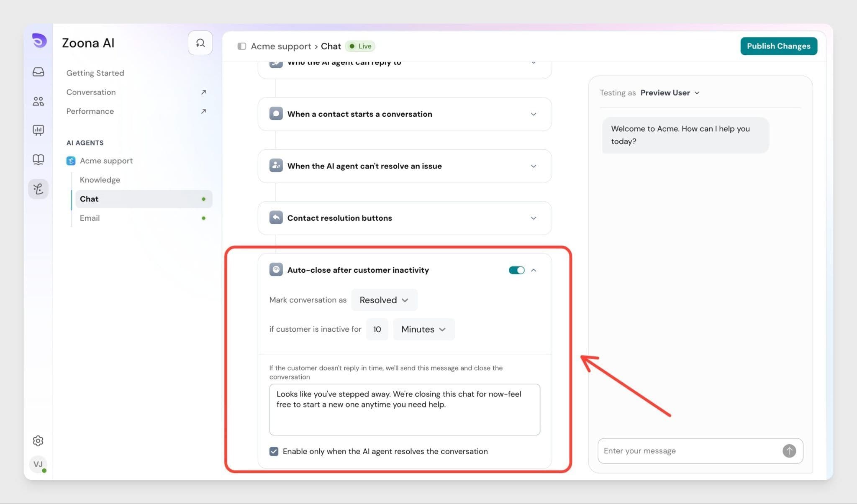Click Performance external link arrow

coord(203,111)
